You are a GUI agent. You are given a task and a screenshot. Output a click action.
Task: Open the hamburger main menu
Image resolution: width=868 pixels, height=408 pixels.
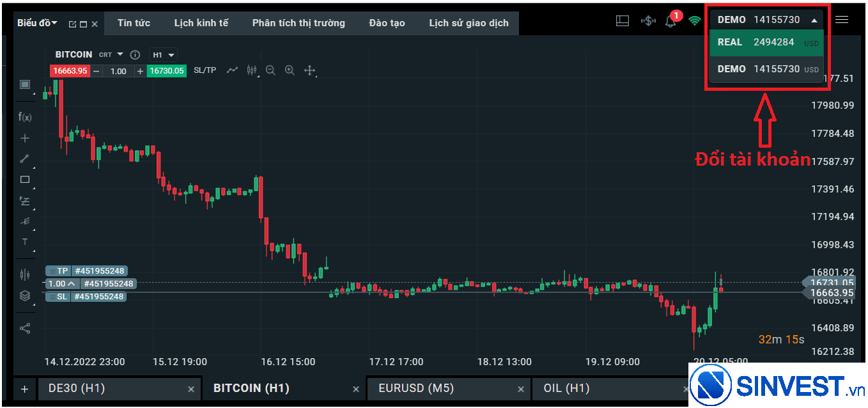(842, 20)
